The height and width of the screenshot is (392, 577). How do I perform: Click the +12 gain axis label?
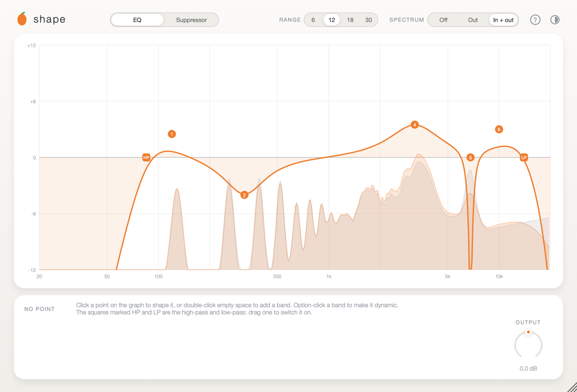pos(31,46)
